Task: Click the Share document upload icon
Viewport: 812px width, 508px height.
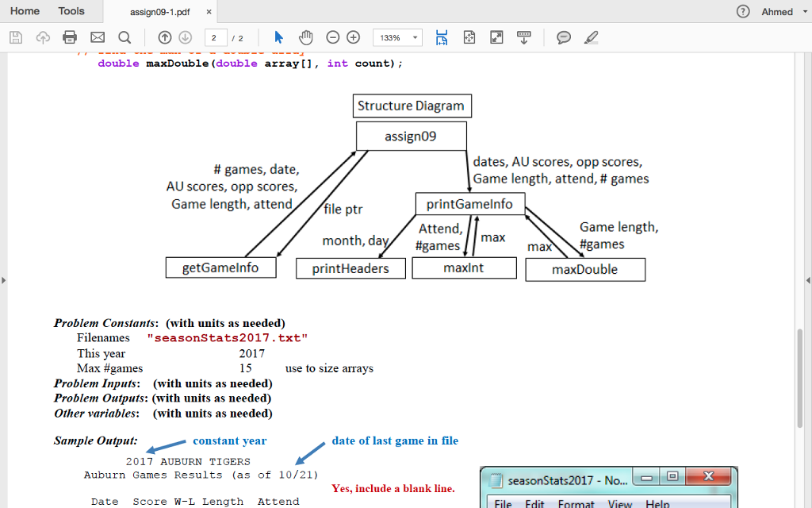Action: [42, 37]
